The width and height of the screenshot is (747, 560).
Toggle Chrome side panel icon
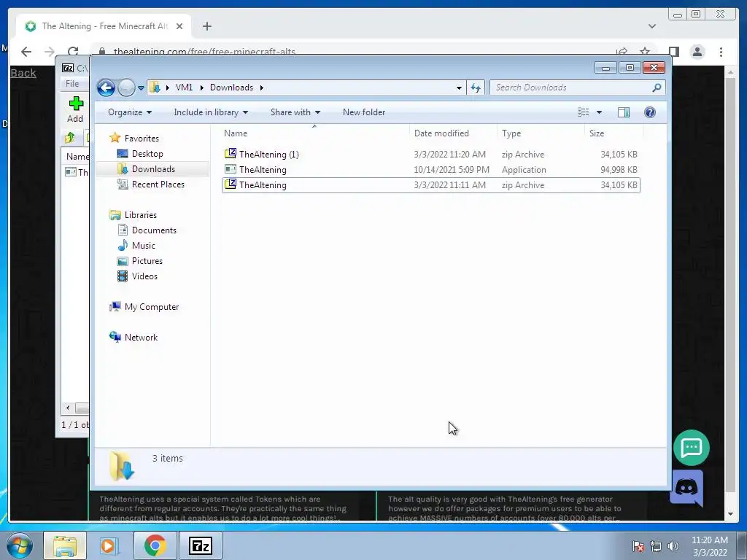tap(673, 52)
